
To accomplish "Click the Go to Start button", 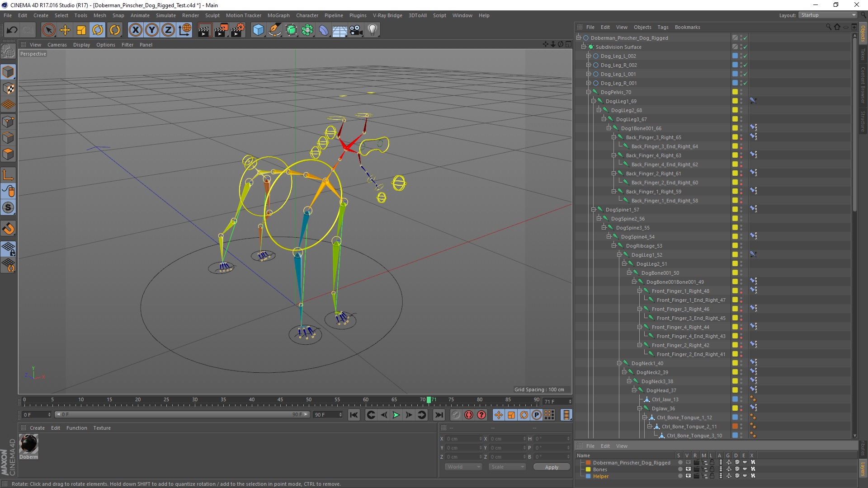I will (x=354, y=415).
